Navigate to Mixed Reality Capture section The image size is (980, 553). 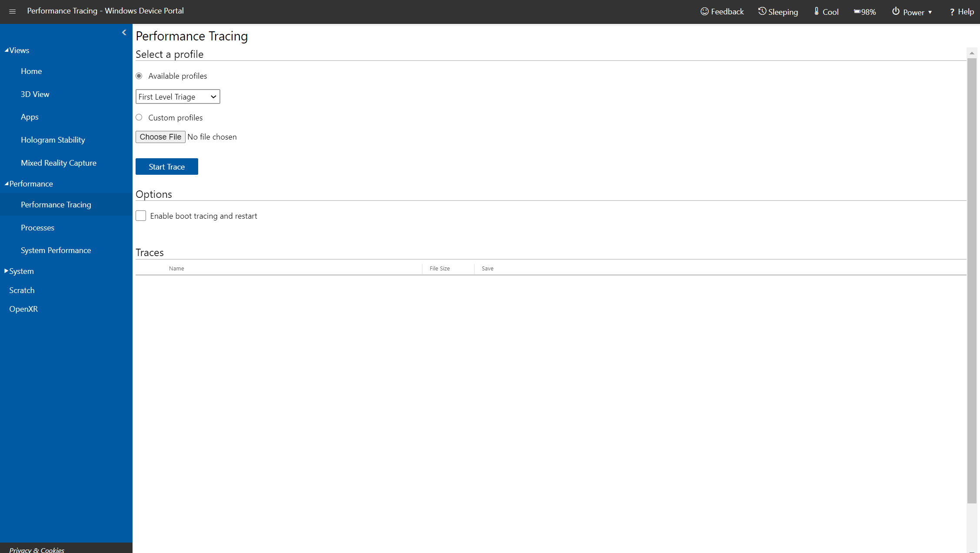pos(59,162)
